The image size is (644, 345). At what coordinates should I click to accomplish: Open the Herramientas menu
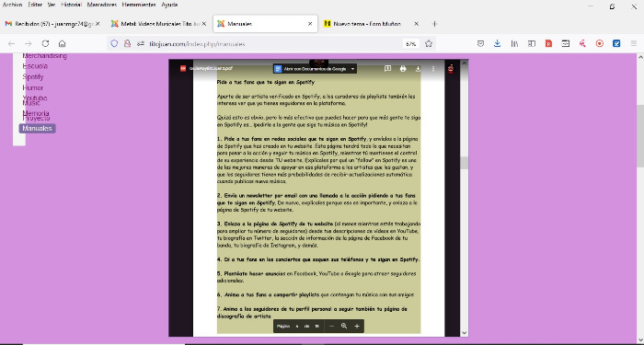[x=139, y=5]
